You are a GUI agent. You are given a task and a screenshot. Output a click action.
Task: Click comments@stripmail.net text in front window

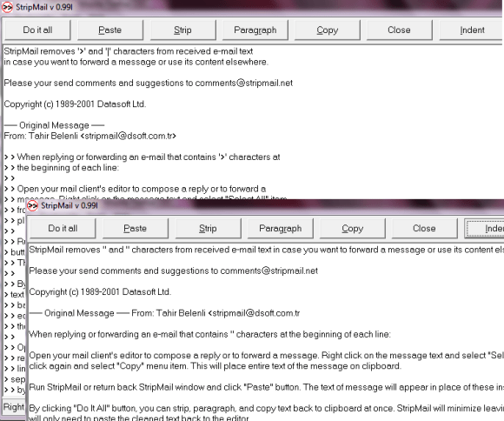point(269,271)
